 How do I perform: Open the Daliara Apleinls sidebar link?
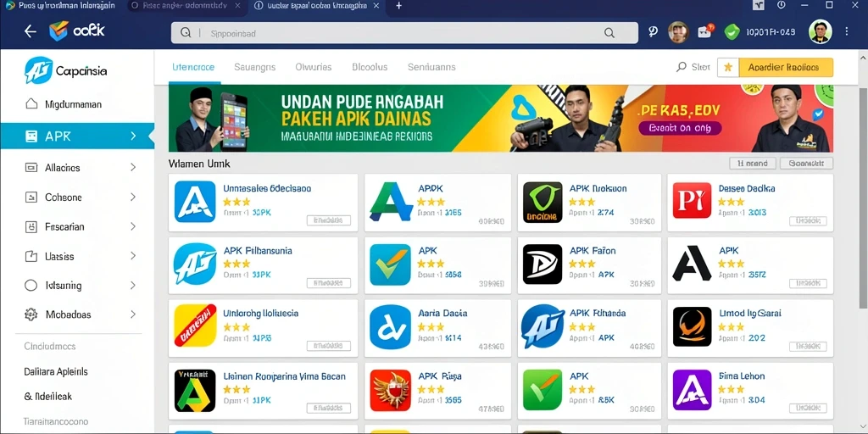pos(56,371)
